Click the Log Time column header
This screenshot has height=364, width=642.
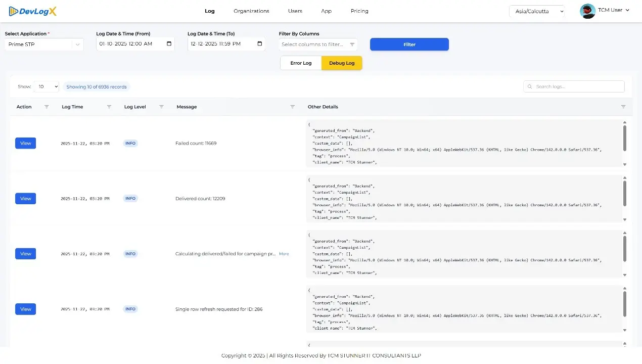click(x=72, y=107)
